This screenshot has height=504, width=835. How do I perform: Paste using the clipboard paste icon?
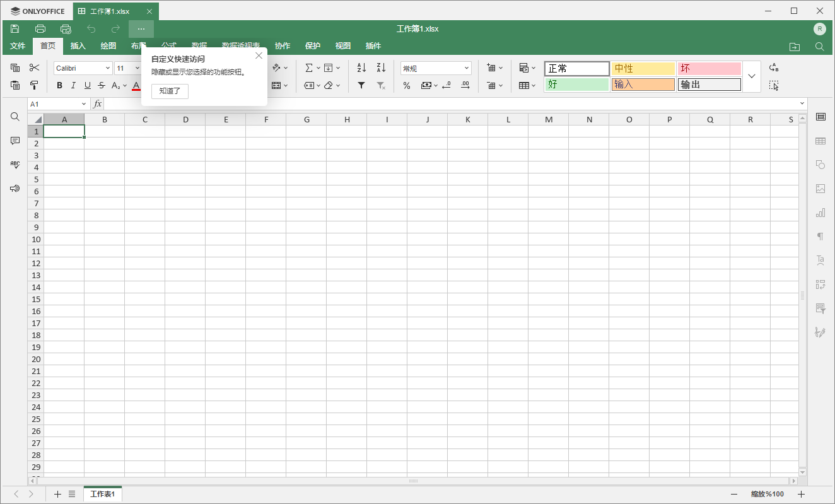tap(15, 85)
